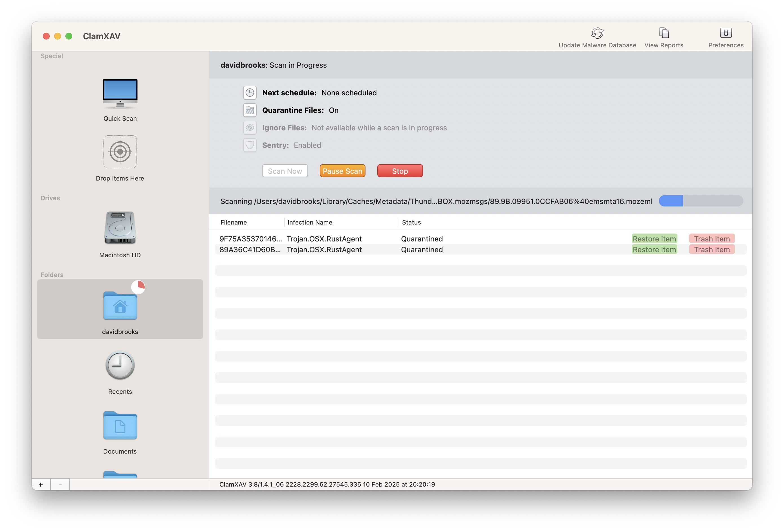Click Trojan.OSX.RustAgent in the first row
Screen dimensions: 784x532
(324, 239)
